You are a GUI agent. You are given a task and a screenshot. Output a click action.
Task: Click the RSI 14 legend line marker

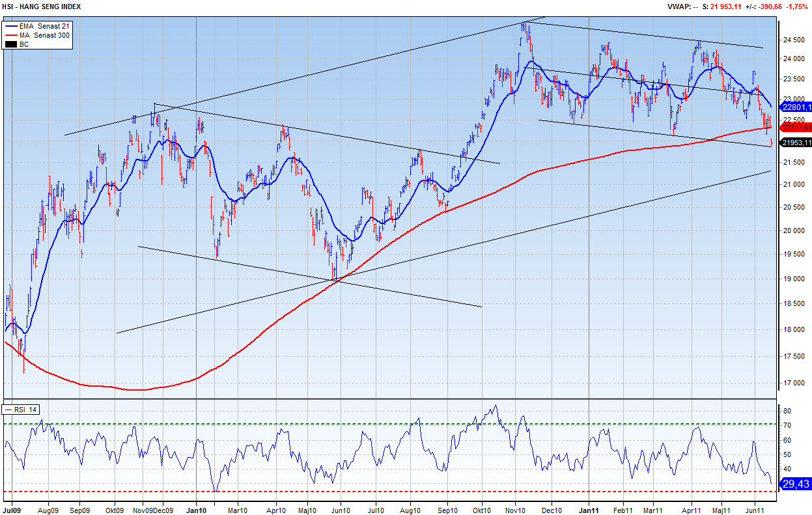pos(7,410)
